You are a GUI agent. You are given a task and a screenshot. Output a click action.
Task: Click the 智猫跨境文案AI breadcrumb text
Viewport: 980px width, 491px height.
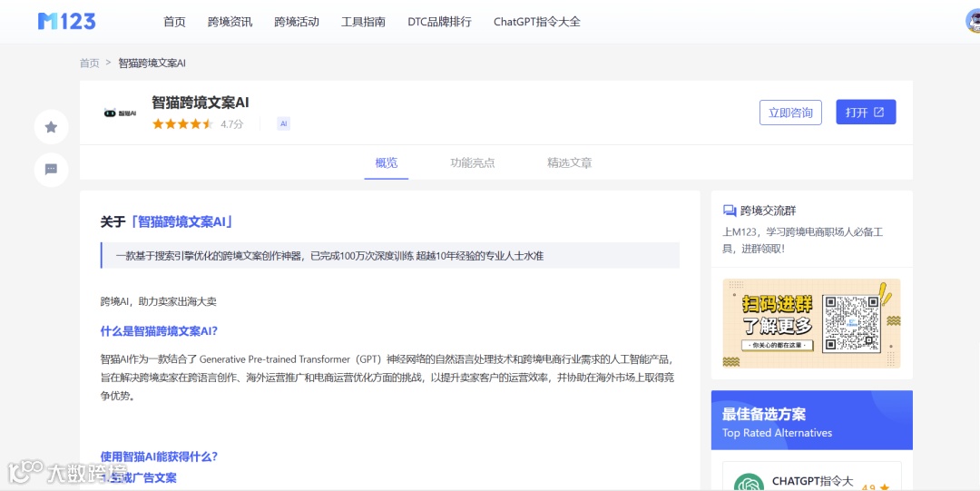(152, 64)
